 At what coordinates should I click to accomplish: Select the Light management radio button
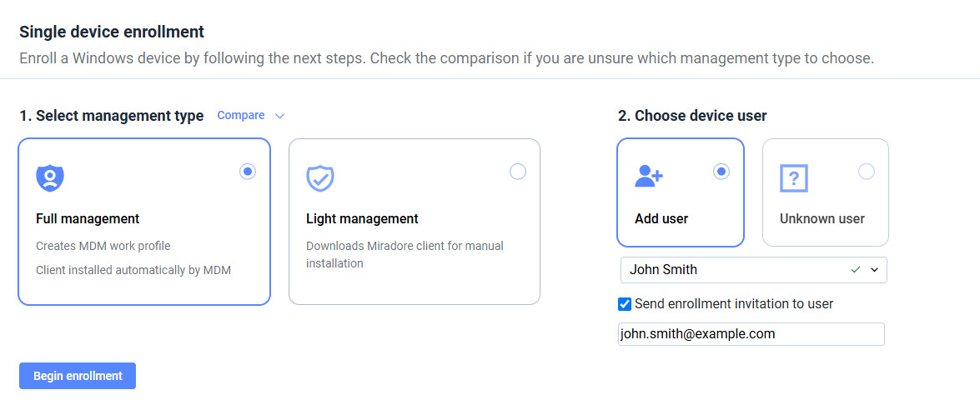(517, 172)
